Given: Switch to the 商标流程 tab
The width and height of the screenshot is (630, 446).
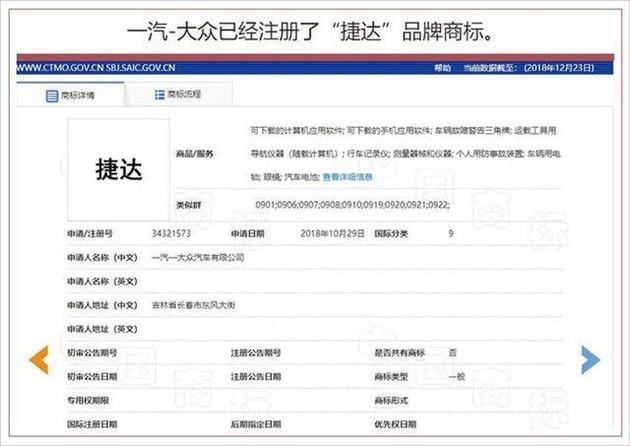Looking at the screenshot, I should pos(178,94).
